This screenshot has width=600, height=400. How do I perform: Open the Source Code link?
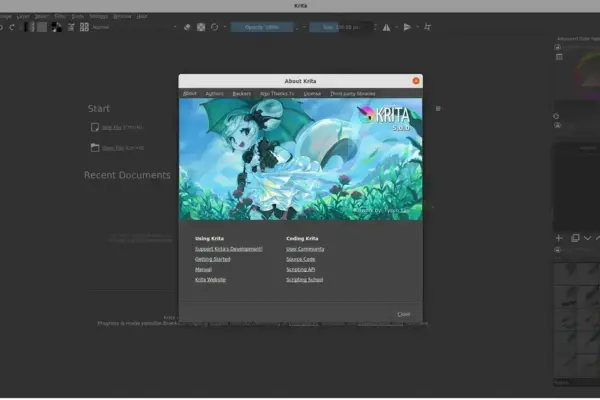(300, 260)
